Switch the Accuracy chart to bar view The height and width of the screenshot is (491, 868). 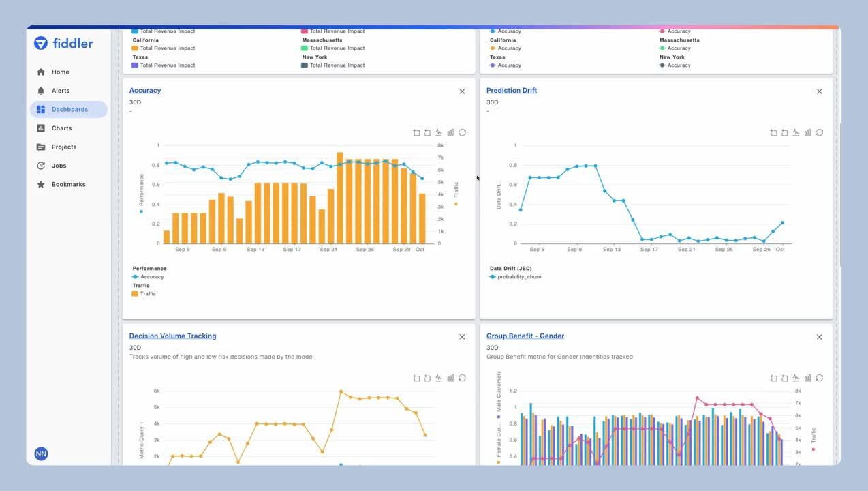450,132
